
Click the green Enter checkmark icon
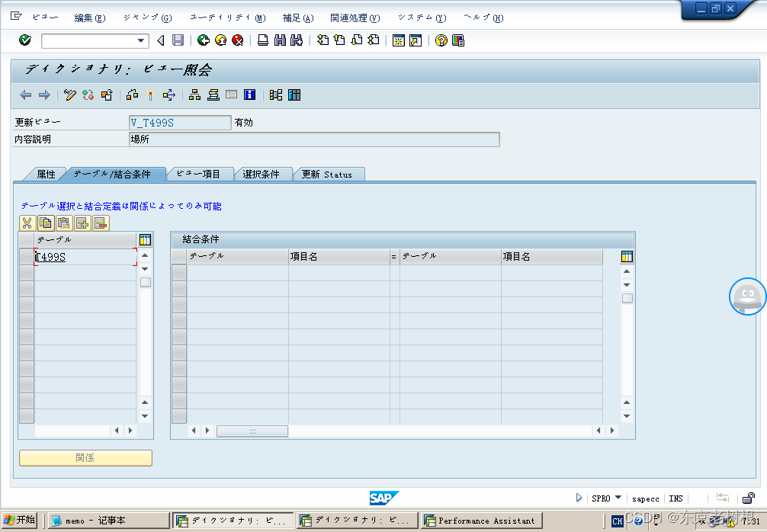25,40
